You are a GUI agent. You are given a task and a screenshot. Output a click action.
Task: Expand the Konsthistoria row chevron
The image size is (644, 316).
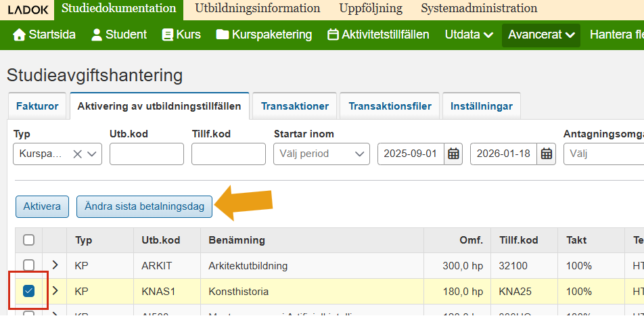(x=55, y=290)
